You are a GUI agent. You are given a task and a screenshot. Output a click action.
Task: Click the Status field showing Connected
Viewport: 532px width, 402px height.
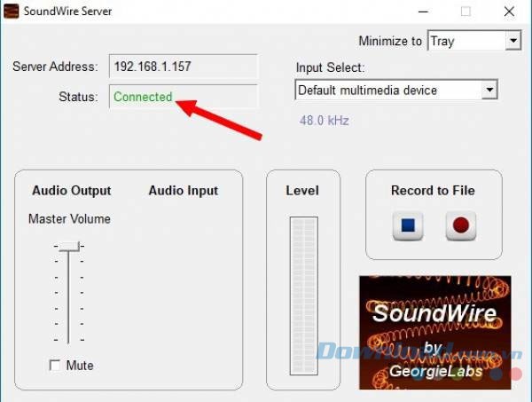(184, 97)
